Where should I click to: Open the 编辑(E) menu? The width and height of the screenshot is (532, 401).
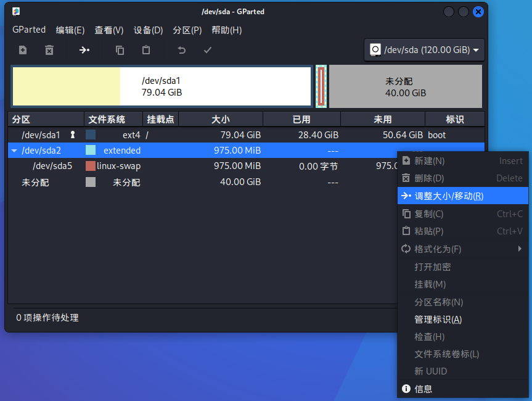pos(70,30)
